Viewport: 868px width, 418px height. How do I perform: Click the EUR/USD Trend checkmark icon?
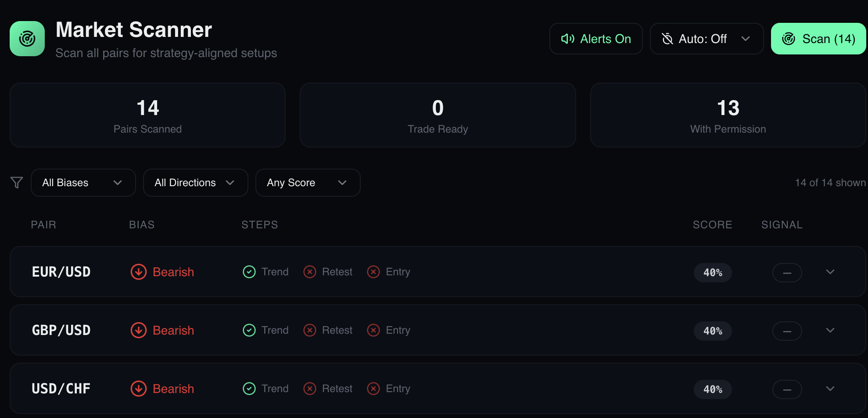pos(249,272)
